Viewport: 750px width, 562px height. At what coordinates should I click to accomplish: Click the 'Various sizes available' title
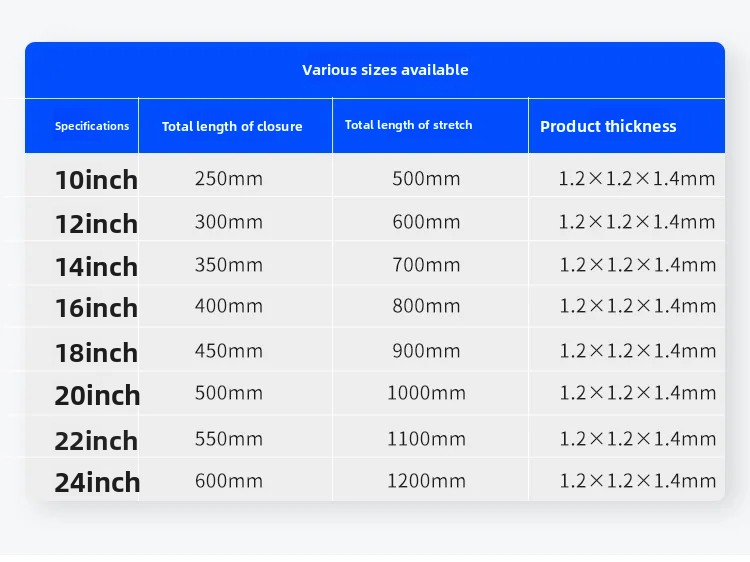(x=385, y=70)
